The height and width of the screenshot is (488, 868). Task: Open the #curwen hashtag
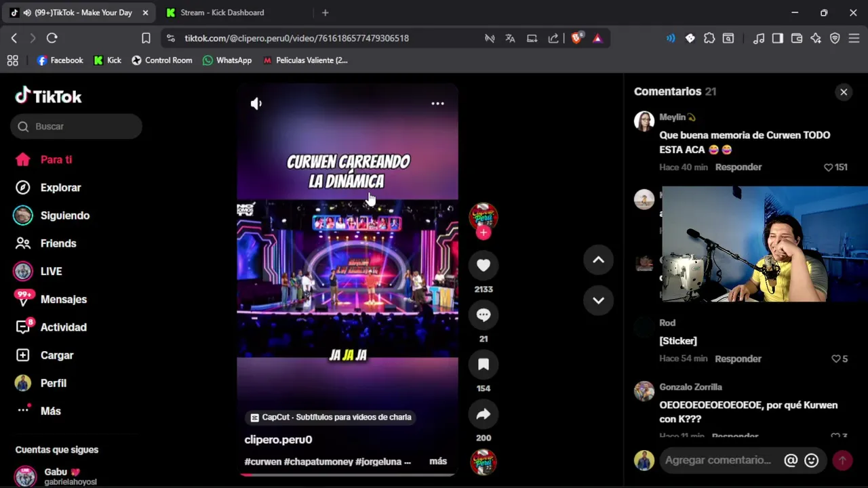[262, 462]
